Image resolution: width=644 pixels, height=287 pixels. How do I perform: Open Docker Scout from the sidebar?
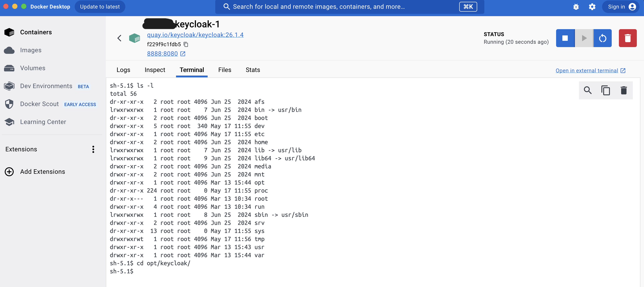(x=39, y=104)
